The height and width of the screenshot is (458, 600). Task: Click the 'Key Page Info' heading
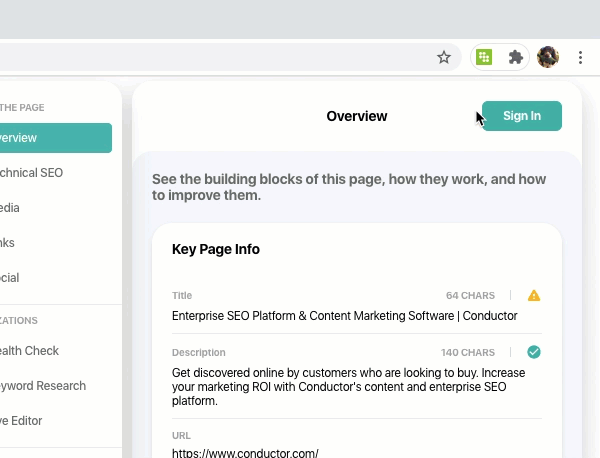click(216, 249)
